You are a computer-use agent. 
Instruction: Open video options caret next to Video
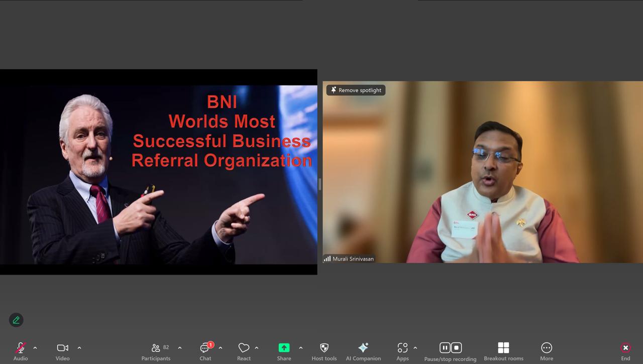tap(79, 348)
